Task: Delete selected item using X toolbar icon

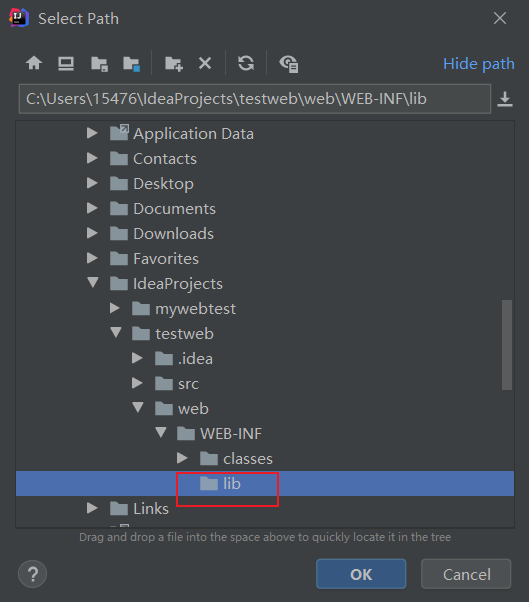Action: (205, 63)
